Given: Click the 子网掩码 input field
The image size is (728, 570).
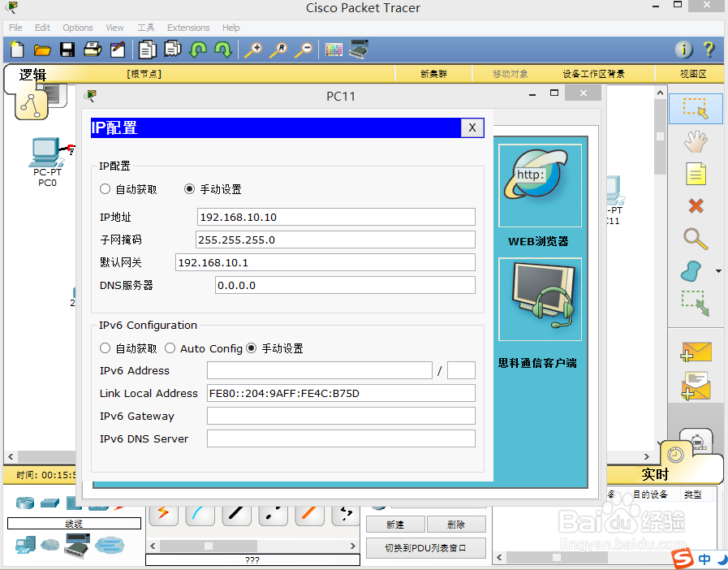Looking at the screenshot, I should 335,240.
